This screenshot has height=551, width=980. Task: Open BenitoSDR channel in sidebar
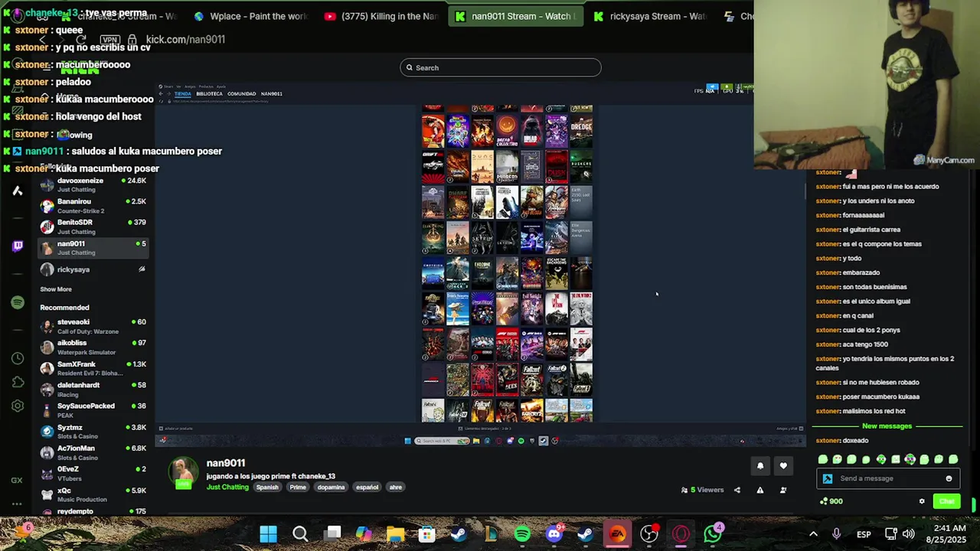click(92, 227)
